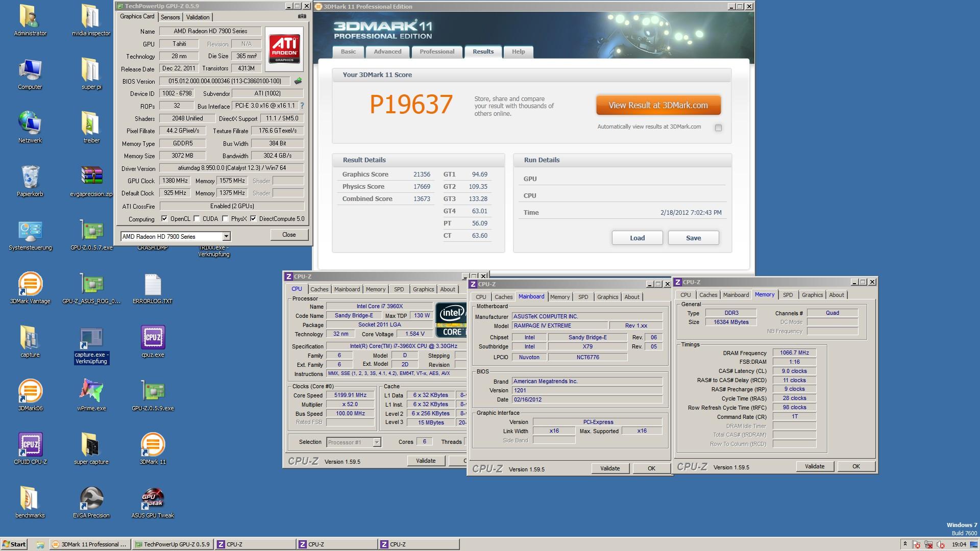Viewport: 980px width, 551px height.
Task: Open nvidia inspector folder icon
Action: tap(91, 20)
